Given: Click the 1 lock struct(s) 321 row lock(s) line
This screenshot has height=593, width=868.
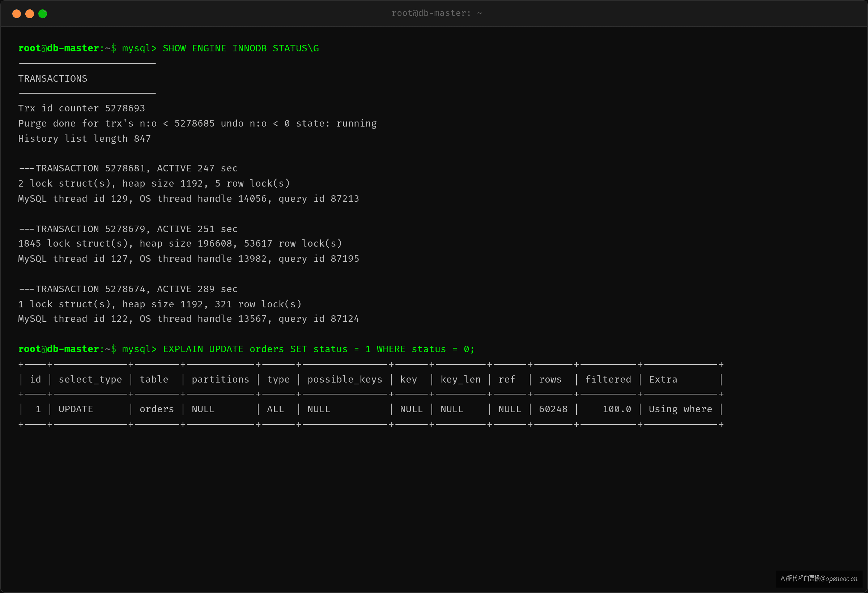Looking at the screenshot, I should (x=160, y=304).
